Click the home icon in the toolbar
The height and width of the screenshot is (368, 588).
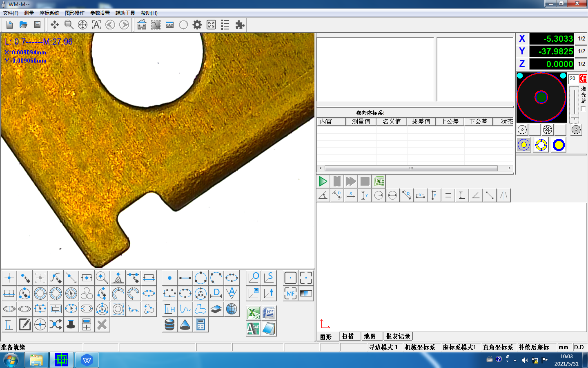pyautogui.click(x=142, y=25)
